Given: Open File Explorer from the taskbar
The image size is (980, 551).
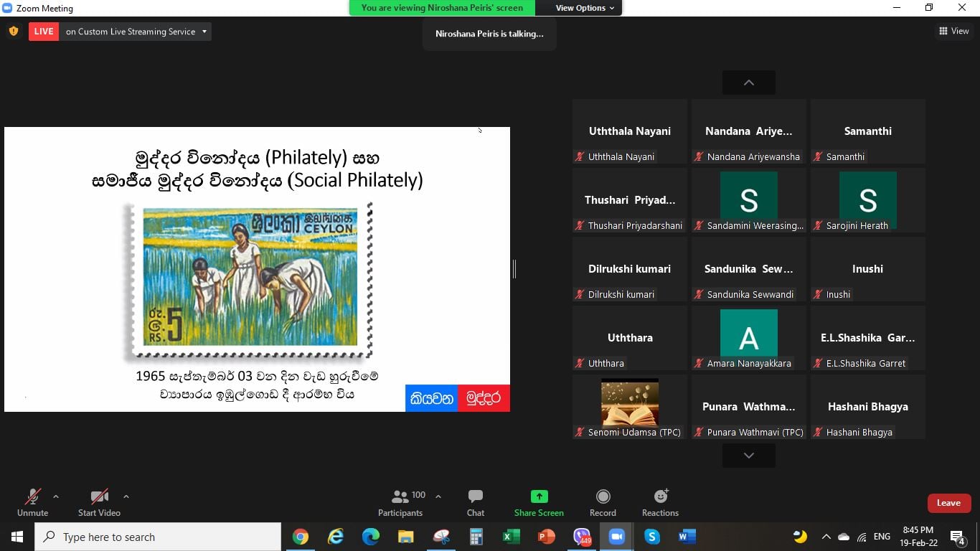Looking at the screenshot, I should pyautogui.click(x=406, y=537).
